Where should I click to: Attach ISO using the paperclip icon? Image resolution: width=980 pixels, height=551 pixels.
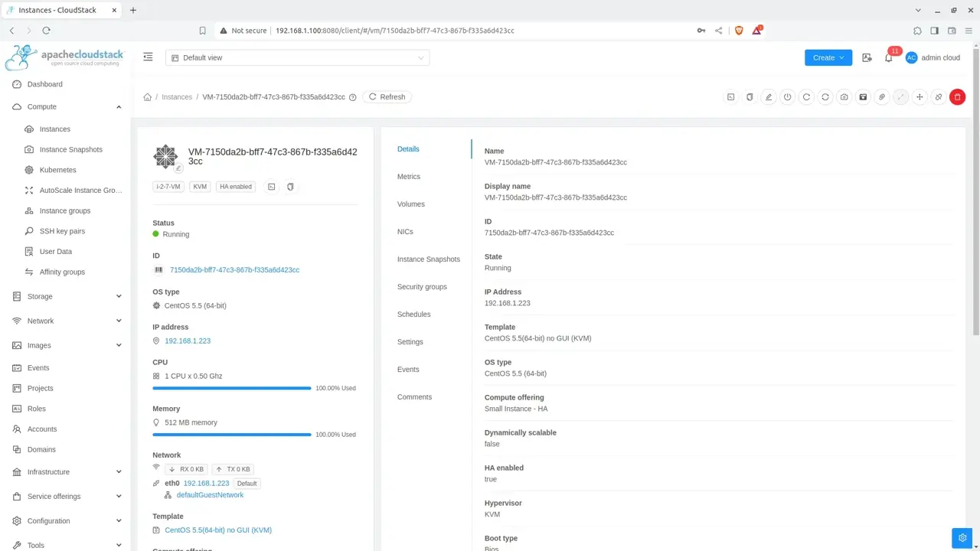coord(882,97)
